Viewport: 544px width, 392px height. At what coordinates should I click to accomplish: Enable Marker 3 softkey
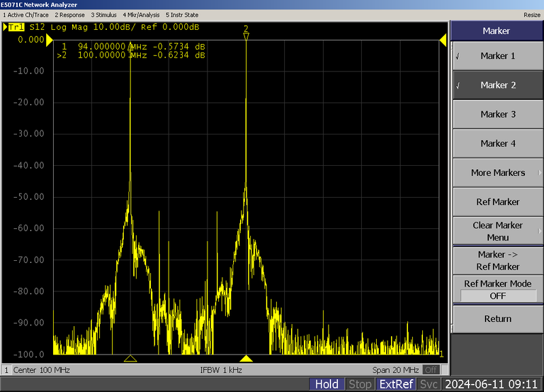tap(497, 114)
